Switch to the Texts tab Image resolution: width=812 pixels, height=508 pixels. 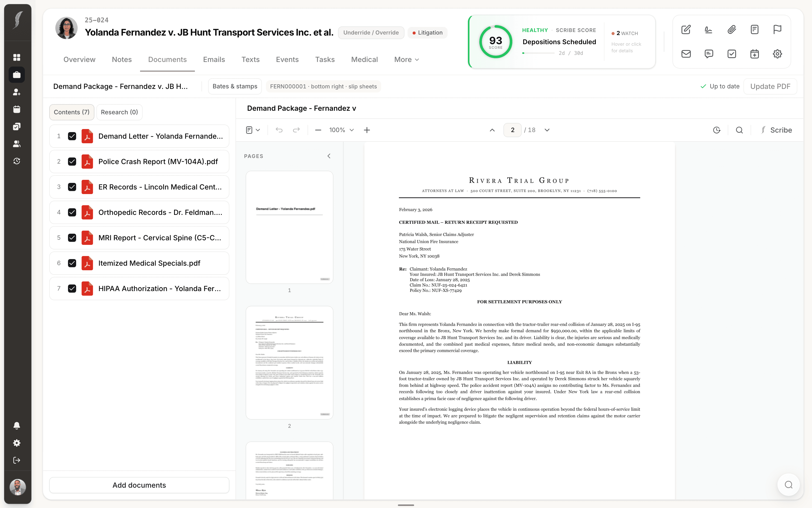point(250,59)
